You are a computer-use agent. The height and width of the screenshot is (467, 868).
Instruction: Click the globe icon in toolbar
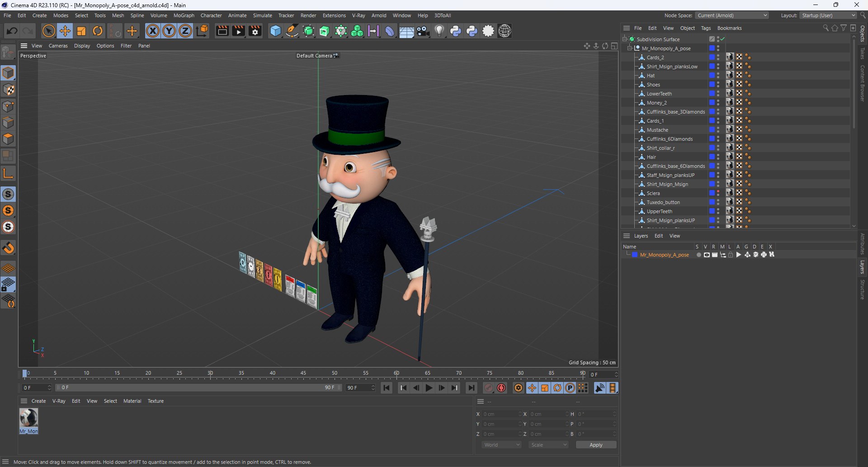[x=505, y=31]
